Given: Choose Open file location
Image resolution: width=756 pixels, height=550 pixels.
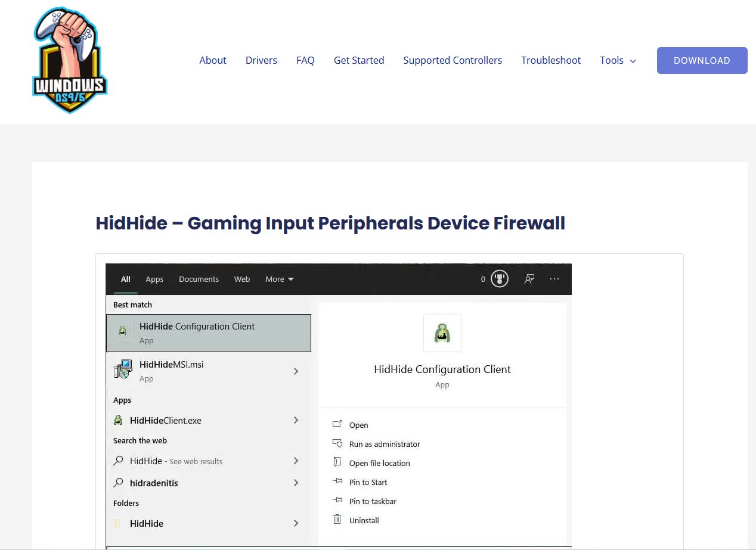Looking at the screenshot, I should [x=380, y=463].
